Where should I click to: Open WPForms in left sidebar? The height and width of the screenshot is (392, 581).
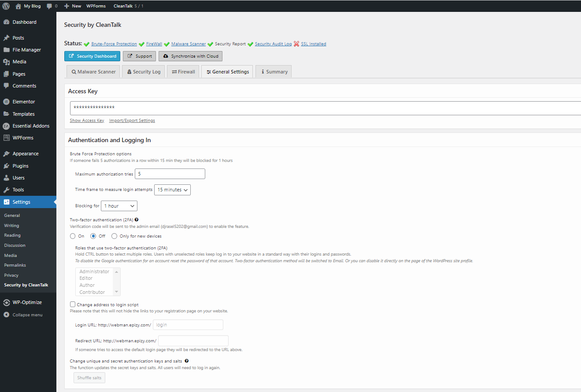pyautogui.click(x=23, y=138)
